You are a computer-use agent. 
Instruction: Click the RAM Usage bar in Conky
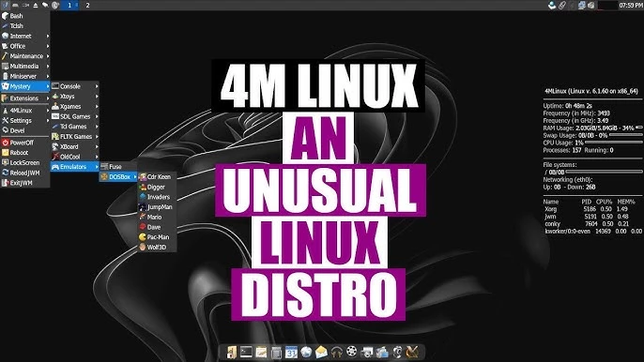(639, 128)
